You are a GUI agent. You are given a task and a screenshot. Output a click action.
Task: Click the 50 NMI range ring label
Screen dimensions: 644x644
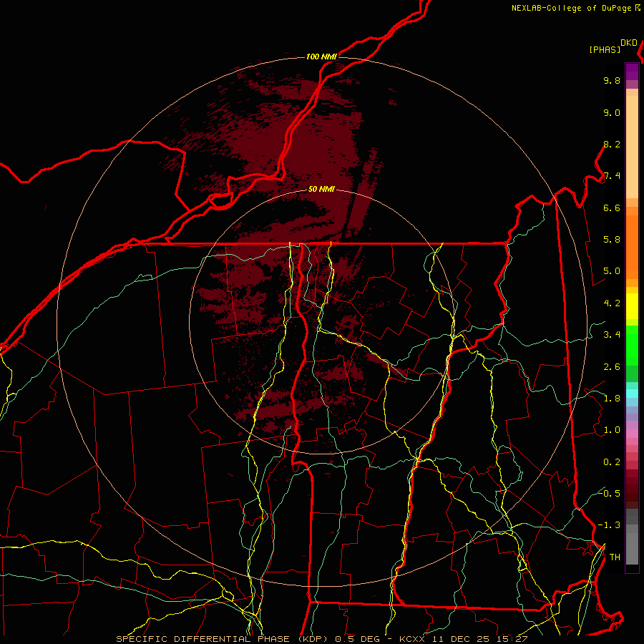[321, 189]
